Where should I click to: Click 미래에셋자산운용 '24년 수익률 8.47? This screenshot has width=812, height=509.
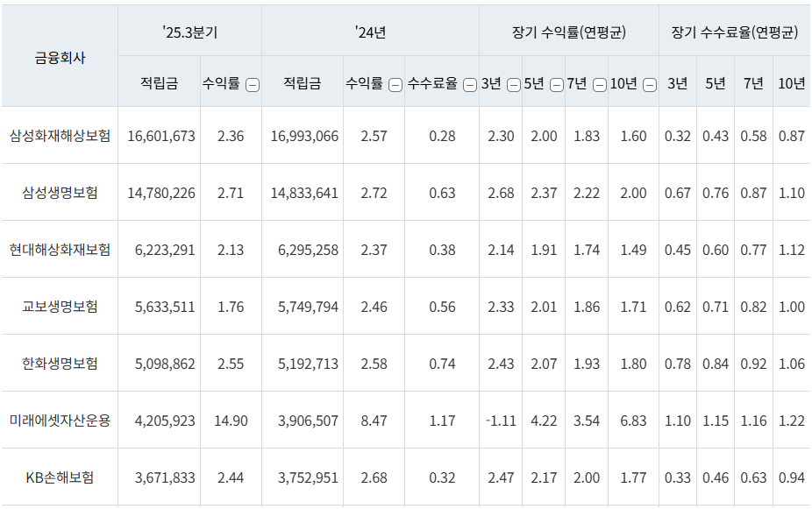point(374,421)
